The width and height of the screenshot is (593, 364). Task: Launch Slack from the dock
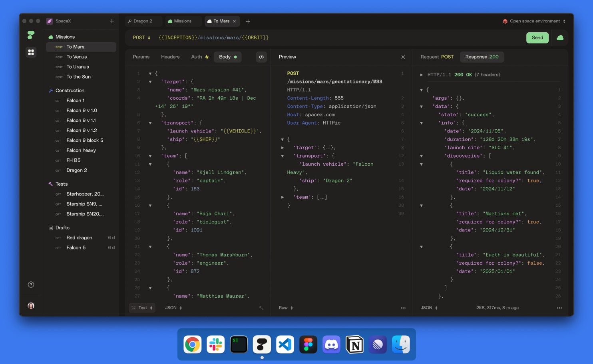[x=216, y=344]
